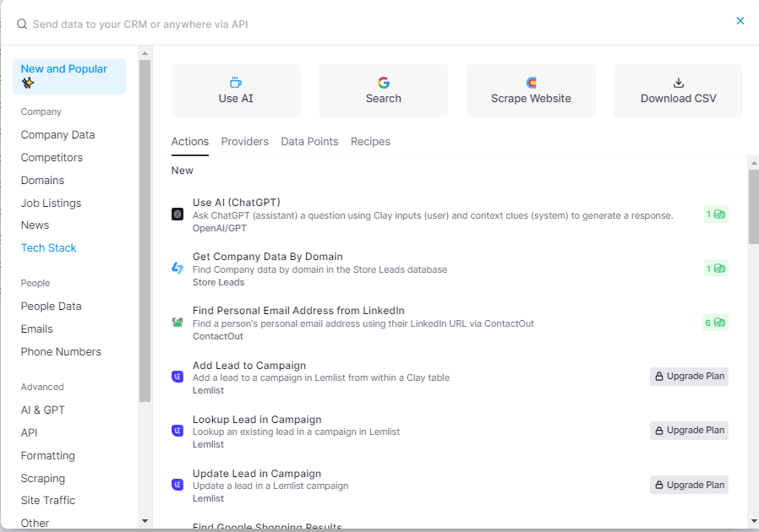Click the ContactOut icon beside Find Personal Email

[177, 322]
